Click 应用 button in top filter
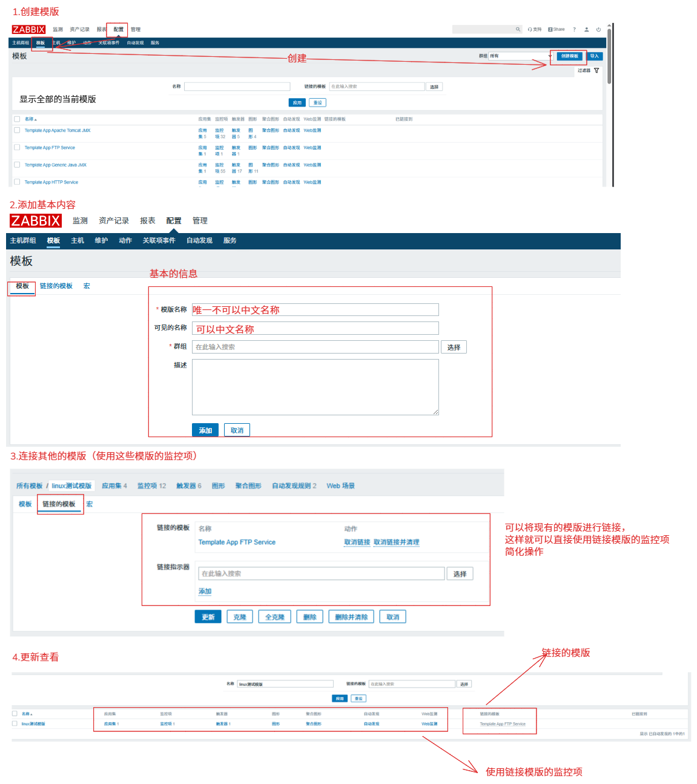This screenshot has width=697, height=784. [297, 102]
